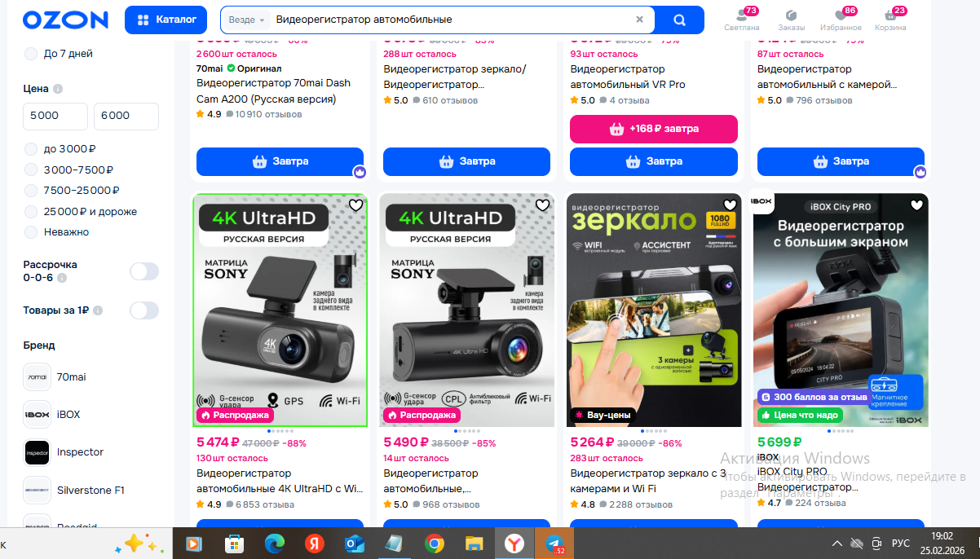Click the OZON logo
The height and width of the screenshot is (559, 980).
[x=65, y=20]
